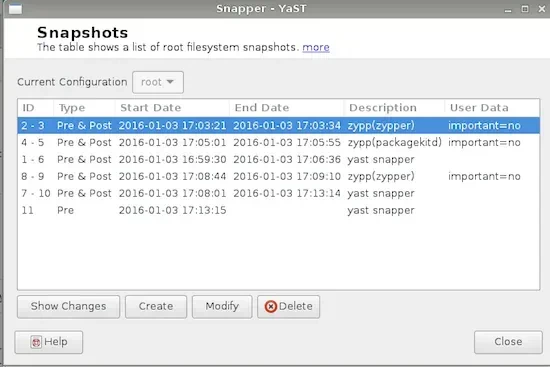The image size is (550, 367).
Task: Click end date 2016-01-03 17:05:55
Action: coord(287,142)
